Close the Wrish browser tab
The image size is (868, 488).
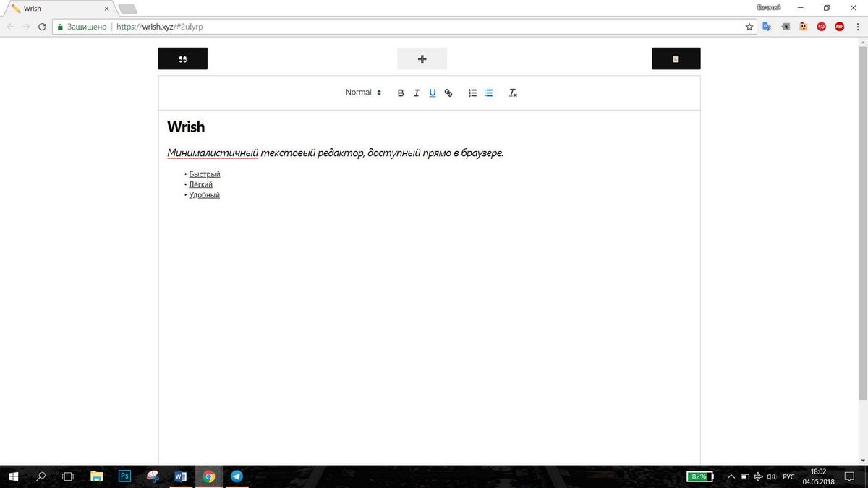[106, 9]
